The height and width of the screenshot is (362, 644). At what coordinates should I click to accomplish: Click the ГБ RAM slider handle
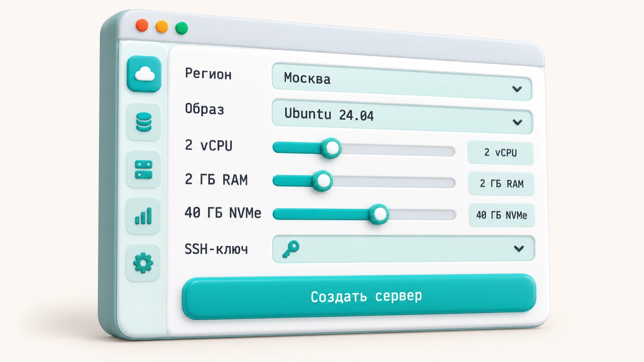point(323,181)
